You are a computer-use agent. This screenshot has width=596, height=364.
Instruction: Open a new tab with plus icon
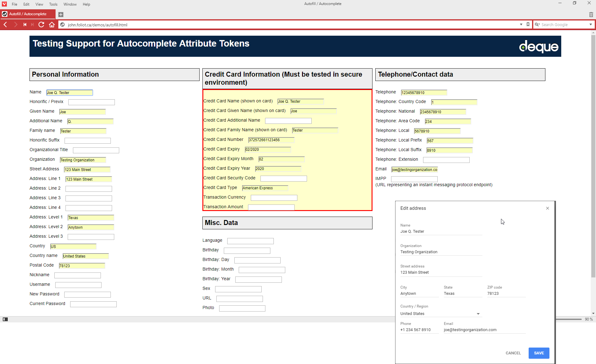point(61,14)
